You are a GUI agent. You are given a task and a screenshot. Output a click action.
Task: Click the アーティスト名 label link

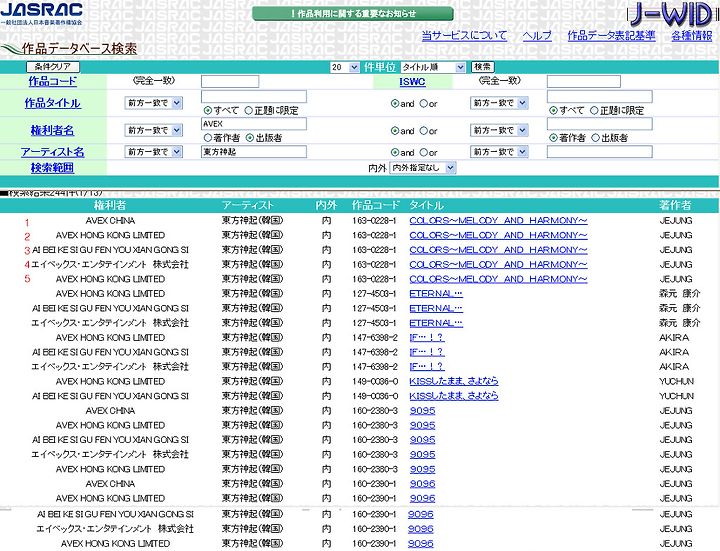52,152
